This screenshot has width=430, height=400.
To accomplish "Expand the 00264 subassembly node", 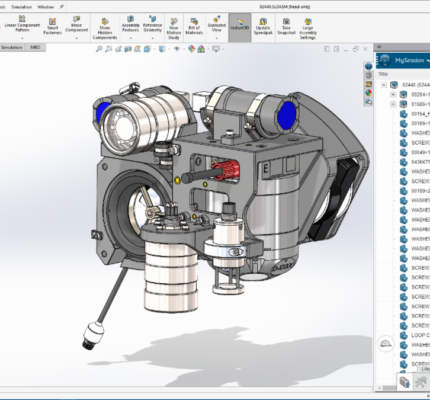I will 393,95.
